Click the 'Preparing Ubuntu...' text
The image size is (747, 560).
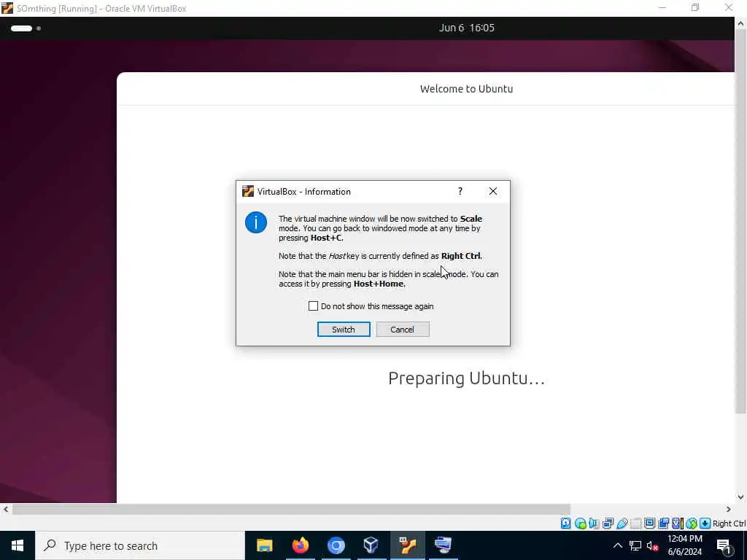(466, 378)
